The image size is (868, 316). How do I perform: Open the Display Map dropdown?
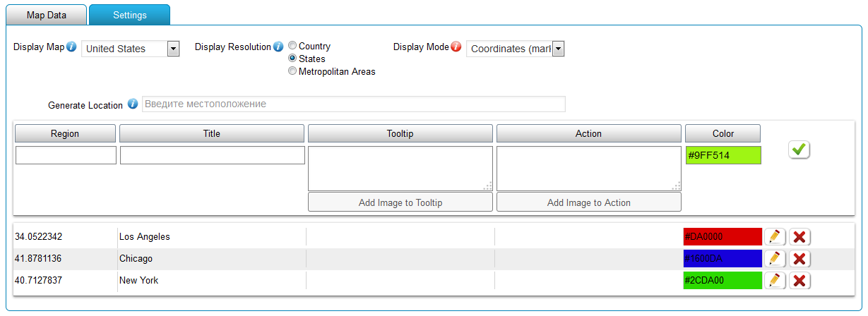pos(131,49)
